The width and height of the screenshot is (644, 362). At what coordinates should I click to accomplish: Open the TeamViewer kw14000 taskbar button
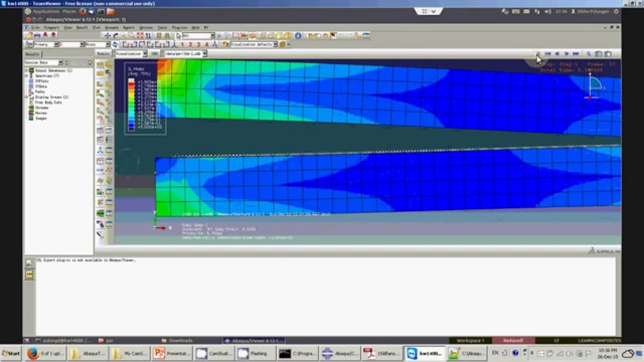(426, 353)
